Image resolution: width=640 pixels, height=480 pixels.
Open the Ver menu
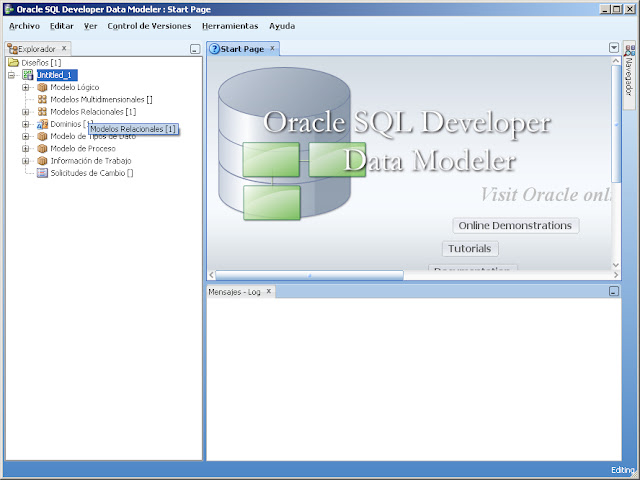91,26
